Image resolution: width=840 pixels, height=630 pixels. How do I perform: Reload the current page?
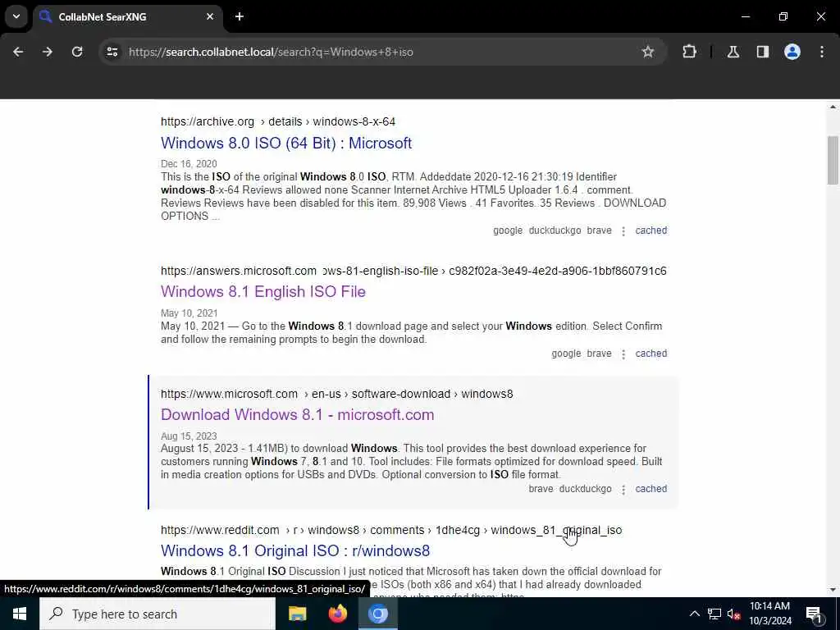[77, 52]
